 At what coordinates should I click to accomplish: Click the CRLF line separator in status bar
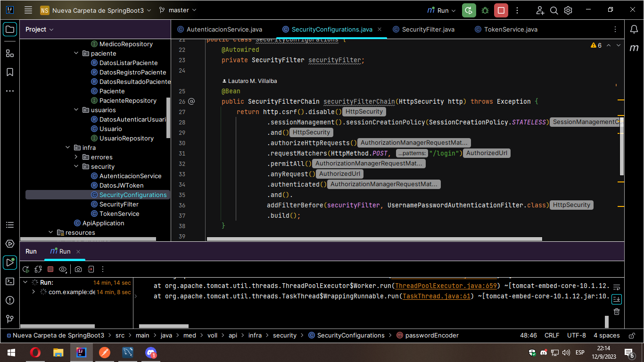[x=552, y=336]
